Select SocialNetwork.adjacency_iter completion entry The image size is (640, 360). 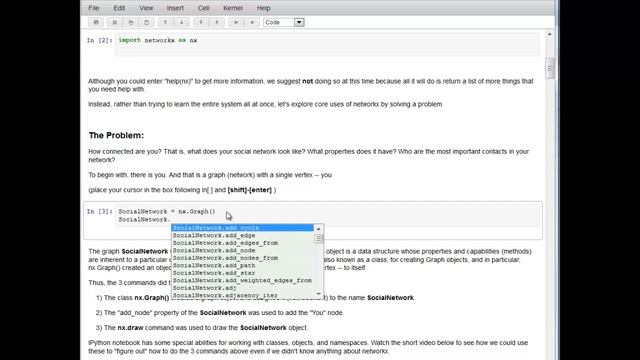[242, 295]
